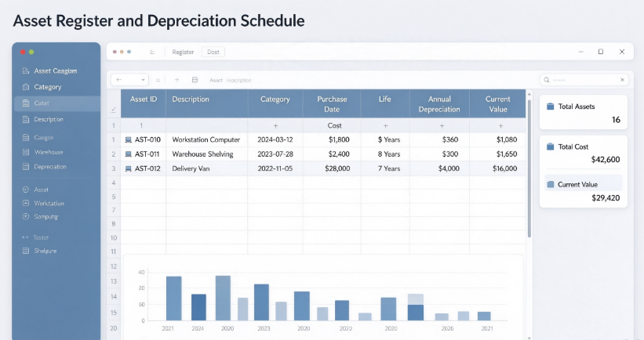Click the icon left of Register tab

pos(152,52)
